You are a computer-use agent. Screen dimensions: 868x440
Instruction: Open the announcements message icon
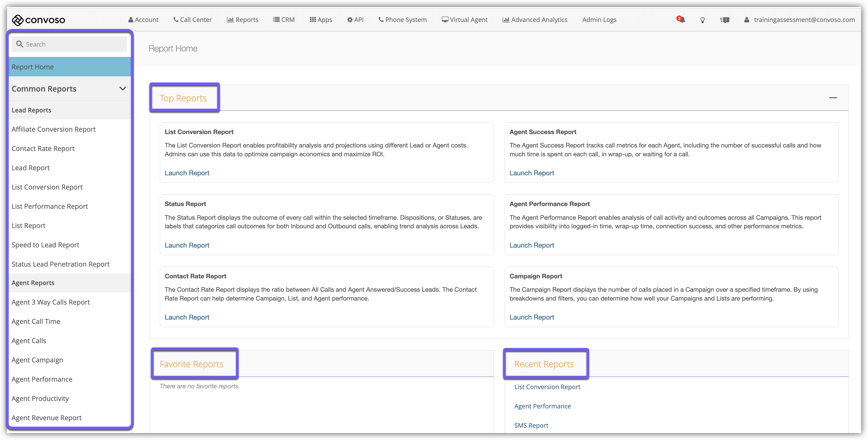pyautogui.click(x=725, y=20)
